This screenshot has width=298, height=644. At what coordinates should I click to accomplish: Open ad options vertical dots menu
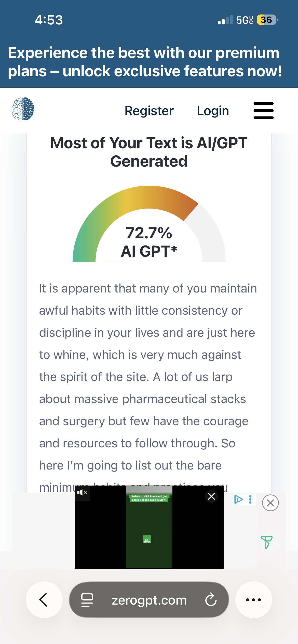[x=250, y=500]
